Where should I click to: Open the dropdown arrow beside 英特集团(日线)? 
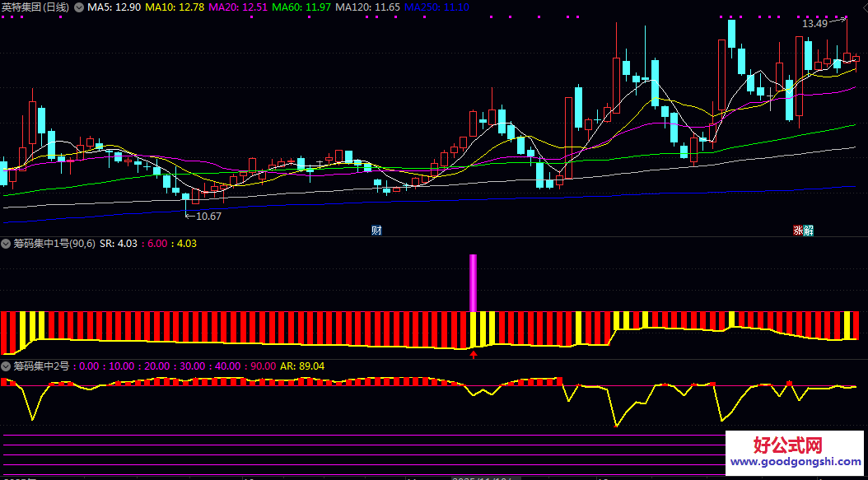[79, 7]
